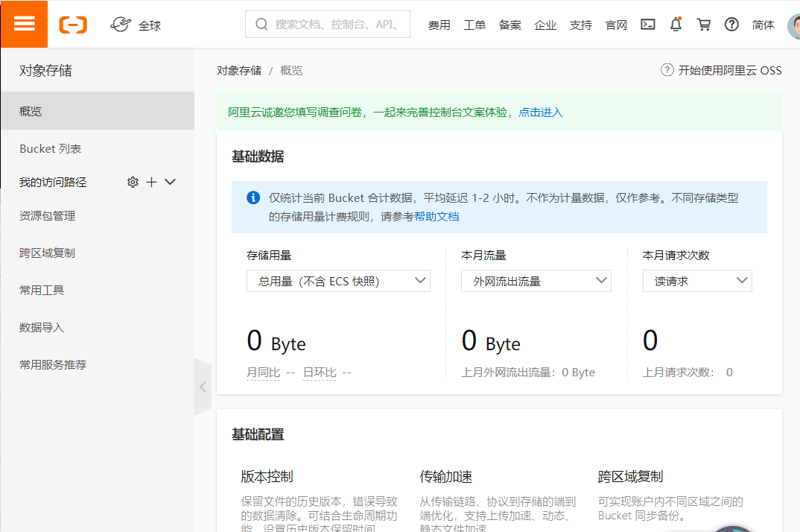
Task: Open the shopping cart
Action: [704, 25]
